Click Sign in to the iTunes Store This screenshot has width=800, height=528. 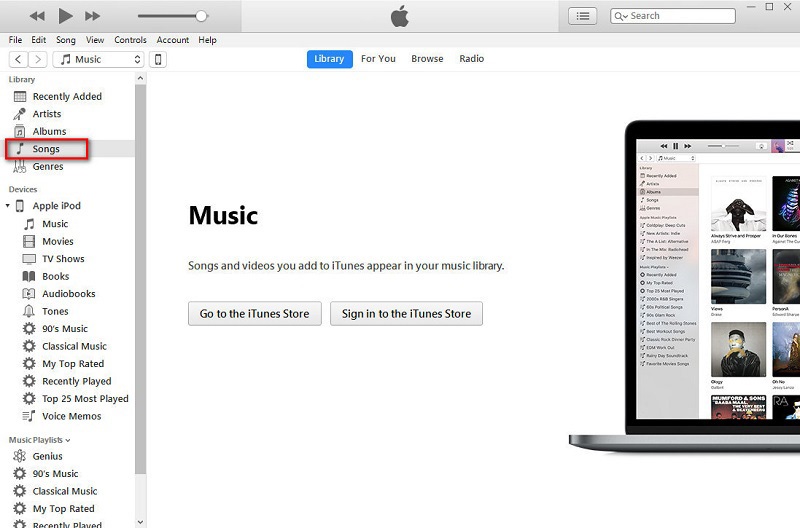[x=406, y=313]
